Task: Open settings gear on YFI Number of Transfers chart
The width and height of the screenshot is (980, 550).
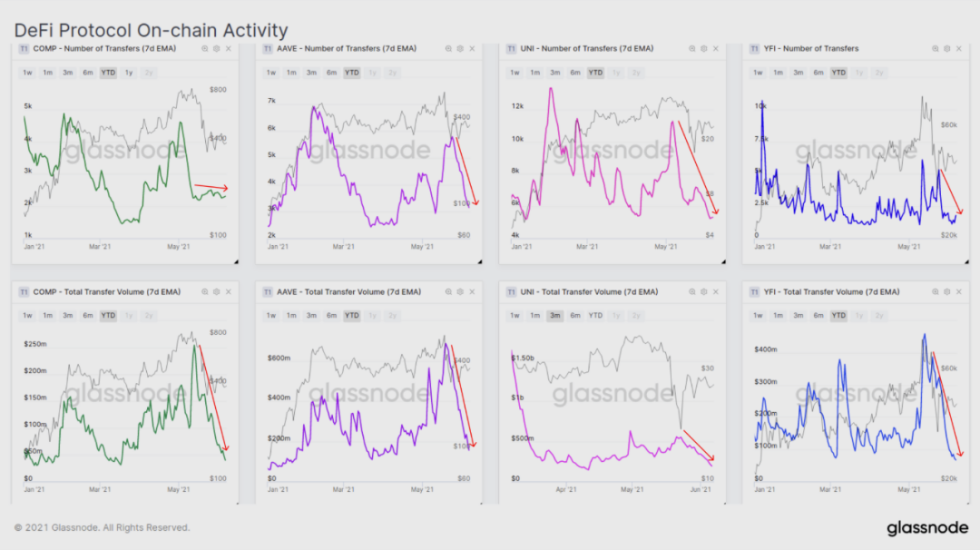Action: coord(946,49)
